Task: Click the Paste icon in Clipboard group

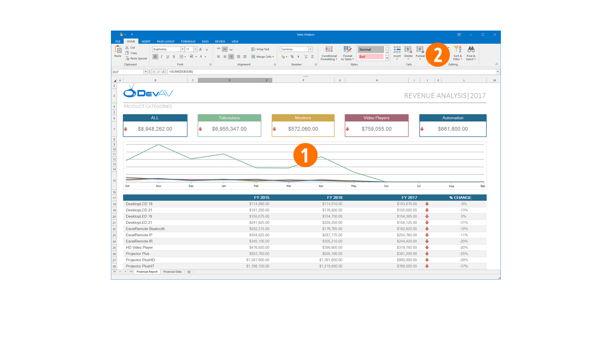Action: (118, 50)
